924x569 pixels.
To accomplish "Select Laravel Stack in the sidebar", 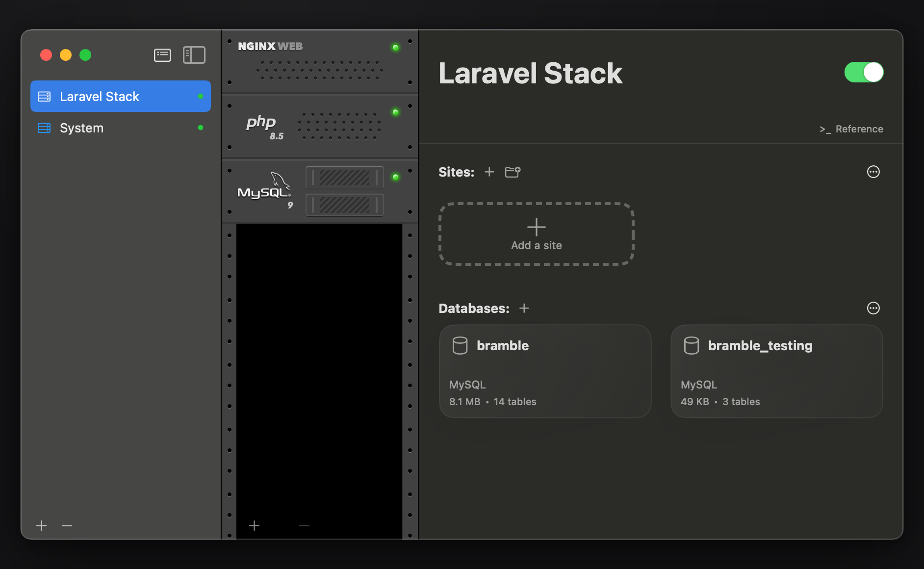I will (x=121, y=96).
